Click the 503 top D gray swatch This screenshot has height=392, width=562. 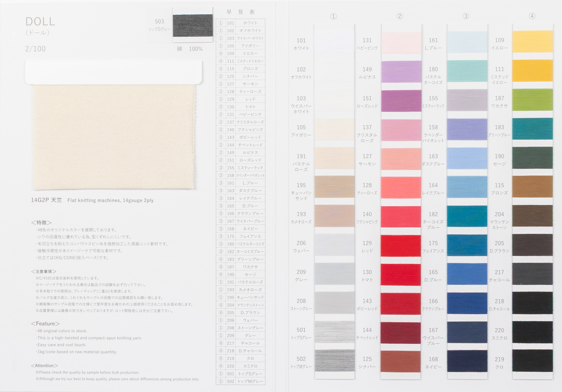click(192, 26)
